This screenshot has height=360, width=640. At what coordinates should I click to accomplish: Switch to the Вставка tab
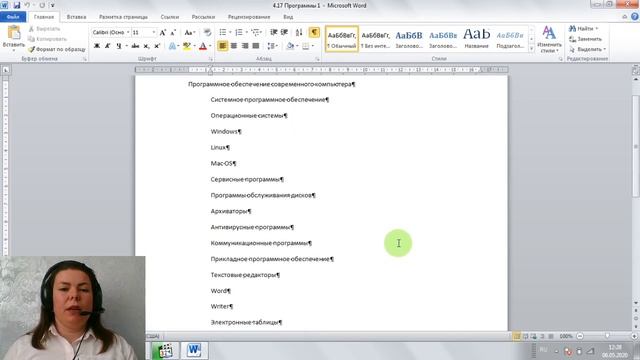pos(76,17)
